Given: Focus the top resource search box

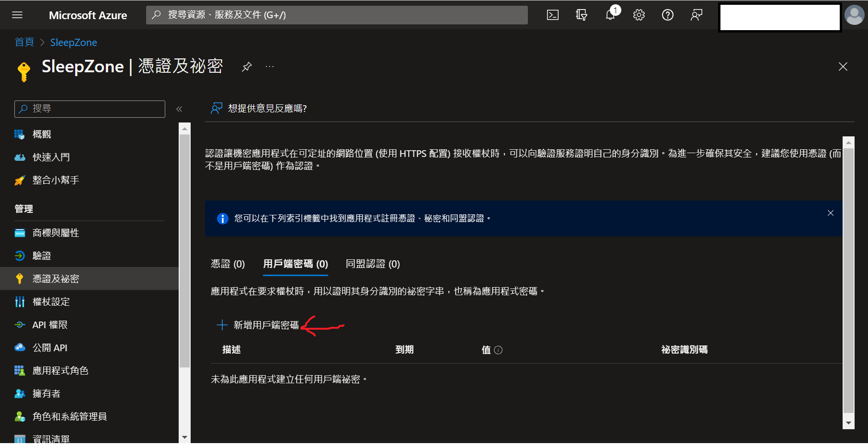Looking at the screenshot, I should click(337, 15).
